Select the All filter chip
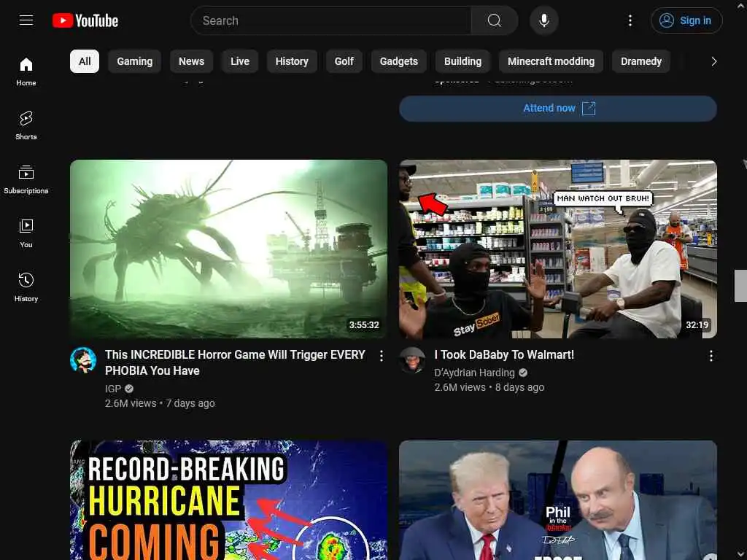The image size is (747, 560). pos(85,61)
